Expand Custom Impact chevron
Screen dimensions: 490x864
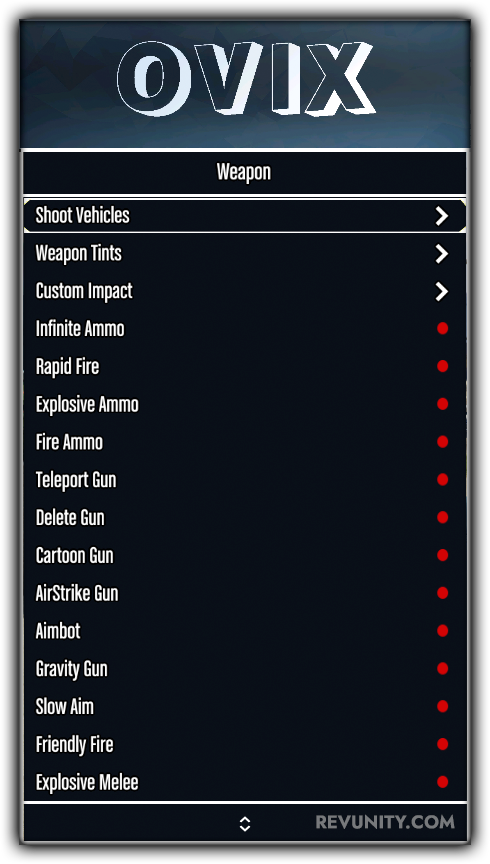tap(441, 291)
